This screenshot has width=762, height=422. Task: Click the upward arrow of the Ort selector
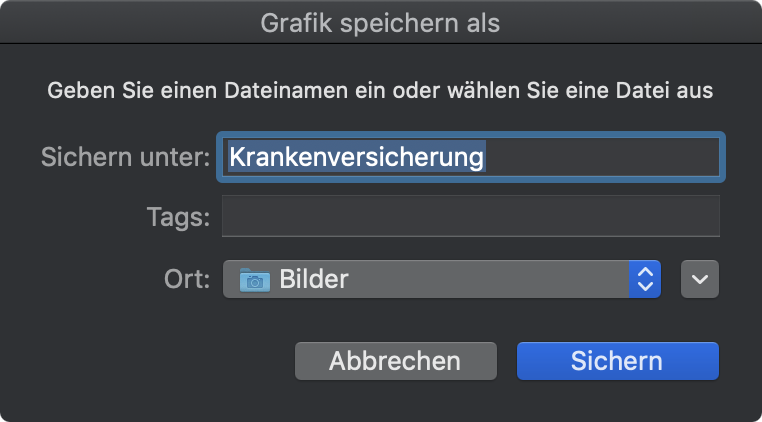[644, 273]
